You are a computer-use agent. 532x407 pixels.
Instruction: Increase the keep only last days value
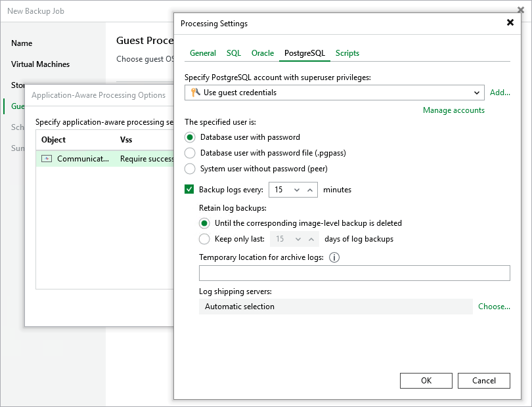pos(311,239)
